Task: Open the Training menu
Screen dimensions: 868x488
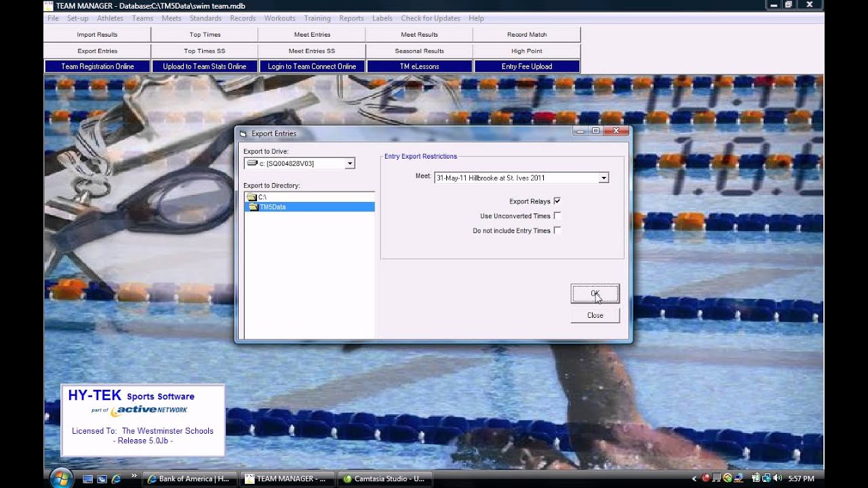Action: pyautogui.click(x=317, y=18)
